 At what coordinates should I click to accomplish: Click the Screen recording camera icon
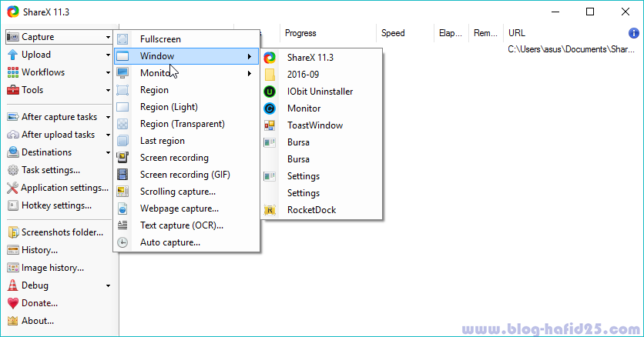point(122,158)
